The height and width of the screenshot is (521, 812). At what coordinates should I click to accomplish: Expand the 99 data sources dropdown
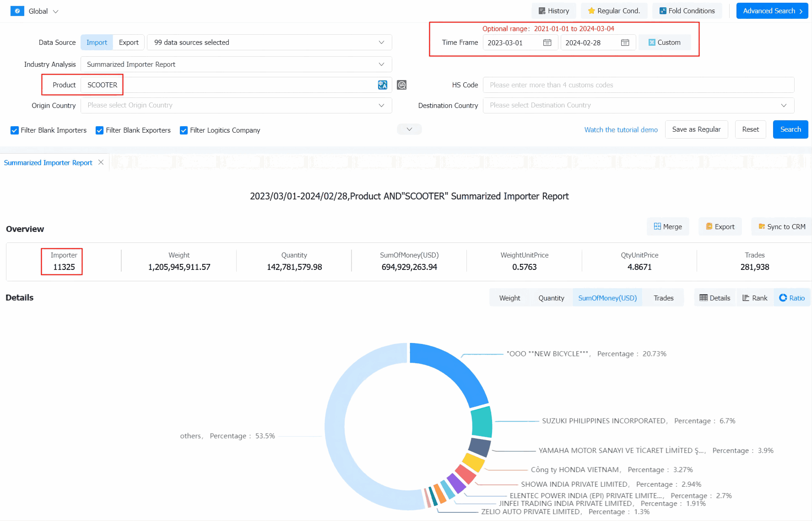pyautogui.click(x=269, y=43)
